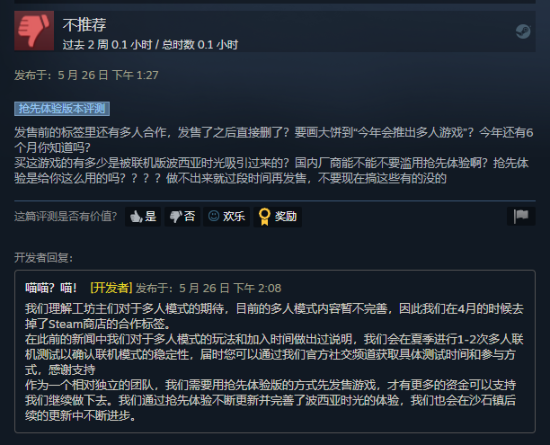Click the 不推荐 review title
This screenshot has height=445, width=550.
85,25
